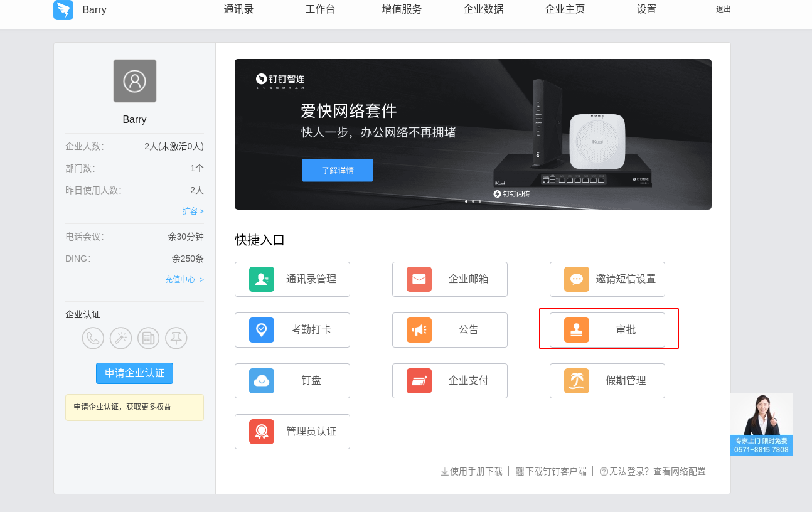This screenshot has height=512, width=812.
Task: Open 通讯录 menu
Action: (x=239, y=9)
